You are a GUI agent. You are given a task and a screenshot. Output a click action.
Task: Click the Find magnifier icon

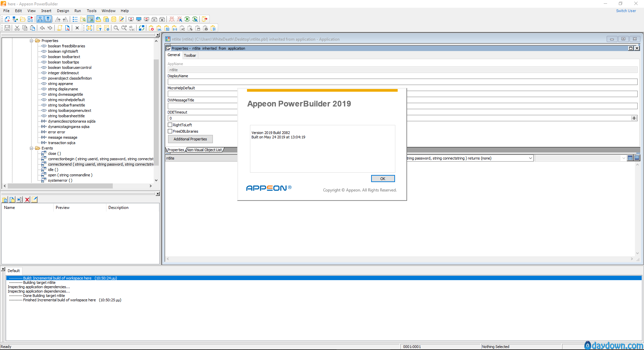(x=116, y=28)
